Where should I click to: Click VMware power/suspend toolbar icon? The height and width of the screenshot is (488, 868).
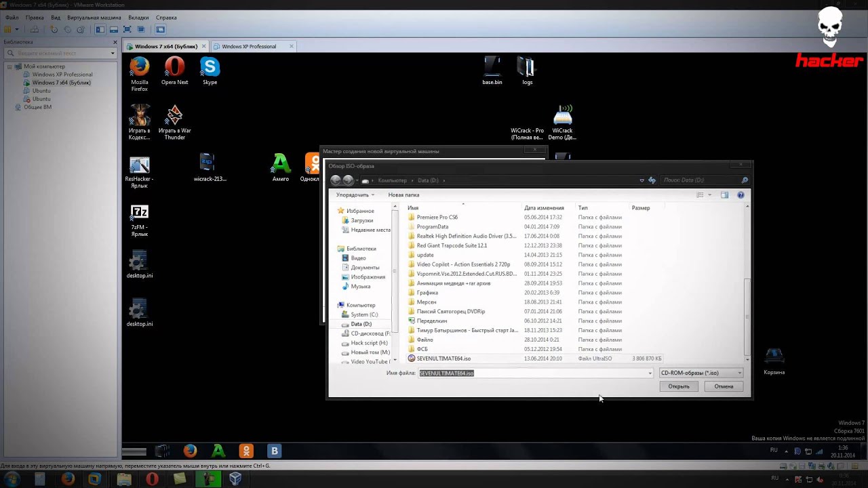[x=8, y=29]
